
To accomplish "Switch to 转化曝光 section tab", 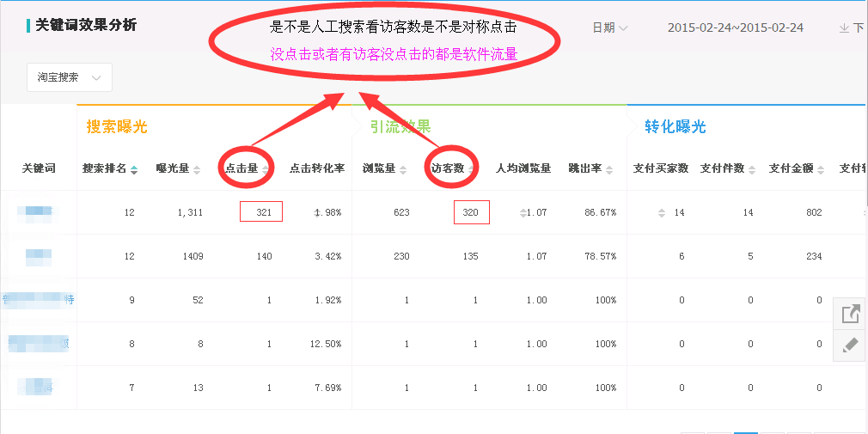I will [675, 127].
